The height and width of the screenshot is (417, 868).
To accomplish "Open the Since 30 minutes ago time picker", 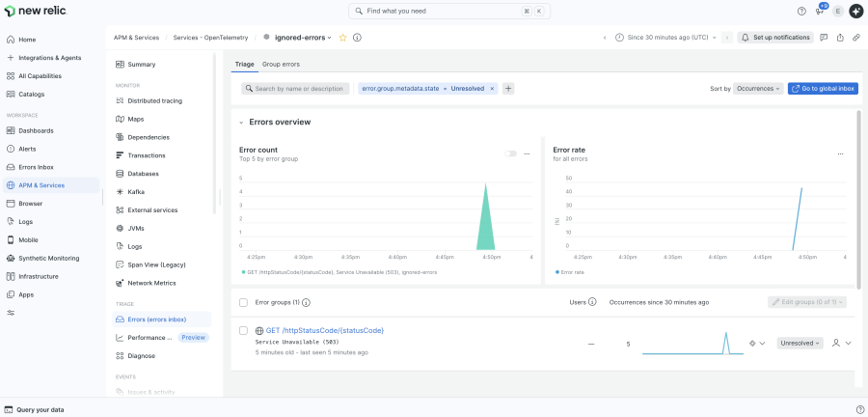I will pos(666,38).
